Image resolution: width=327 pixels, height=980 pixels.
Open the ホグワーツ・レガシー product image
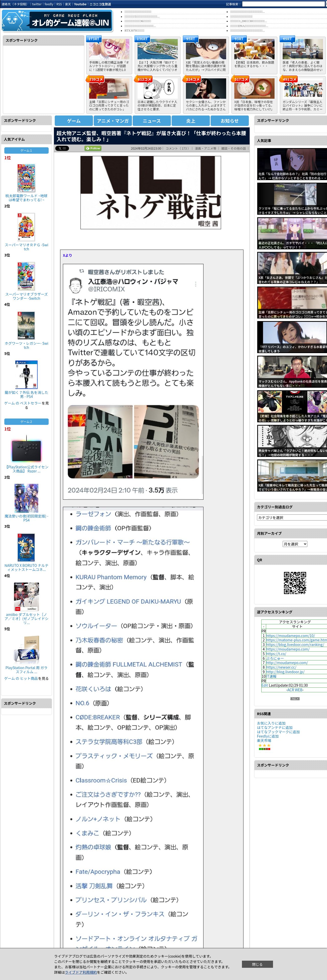pyautogui.click(x=26, y=325)
